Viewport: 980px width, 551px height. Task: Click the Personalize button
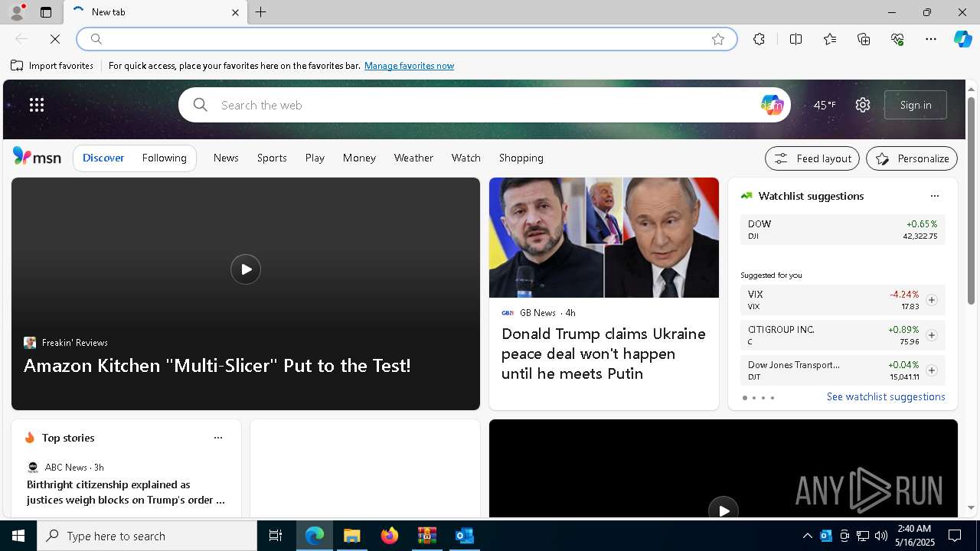coord(912,158)
